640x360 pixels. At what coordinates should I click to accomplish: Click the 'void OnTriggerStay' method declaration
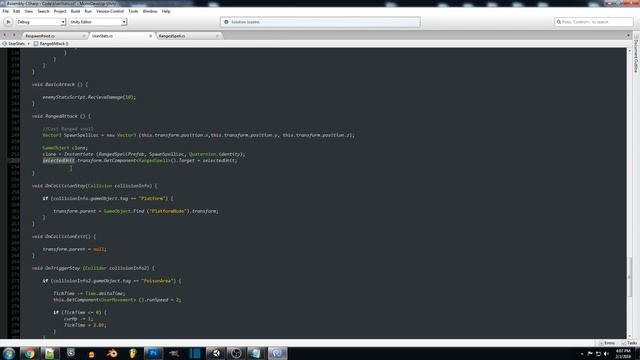93,268
